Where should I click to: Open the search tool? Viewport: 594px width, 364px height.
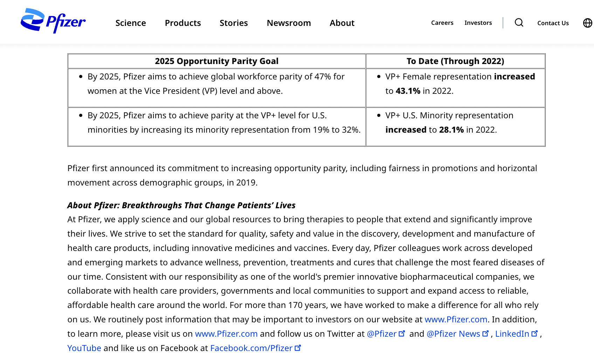click(519, 22)
